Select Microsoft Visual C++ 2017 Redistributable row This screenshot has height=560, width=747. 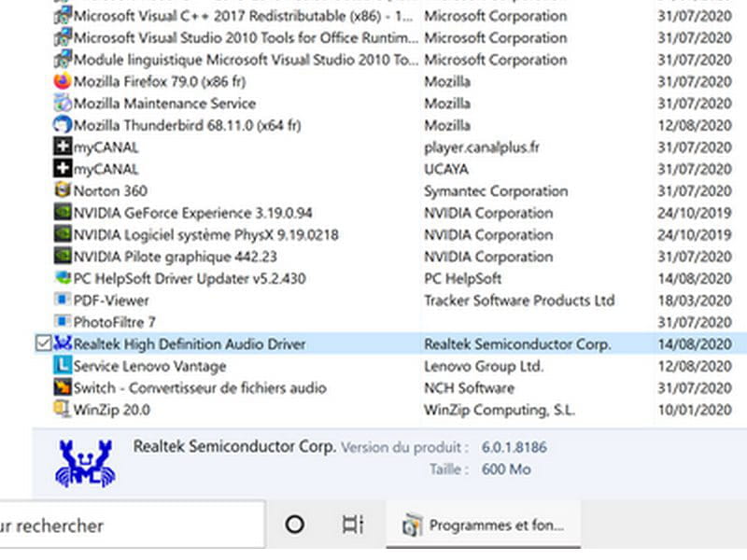pyautogui.click(x=390, y=16)
